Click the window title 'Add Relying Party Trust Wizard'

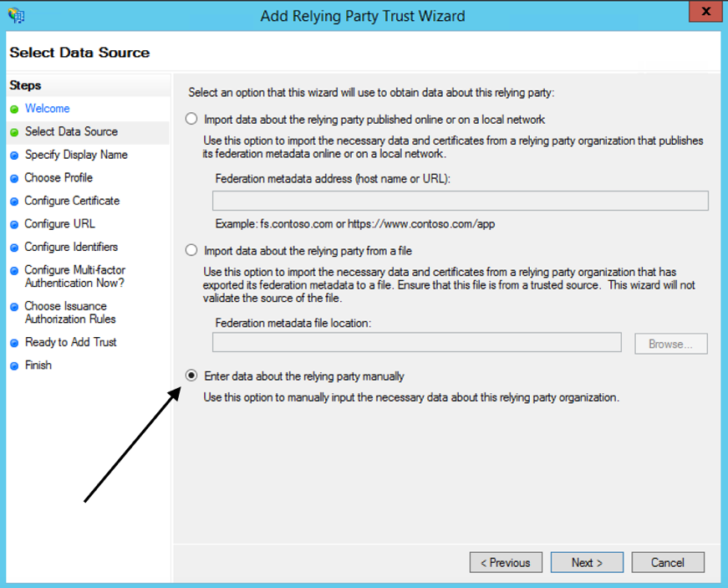click(363, 16)
